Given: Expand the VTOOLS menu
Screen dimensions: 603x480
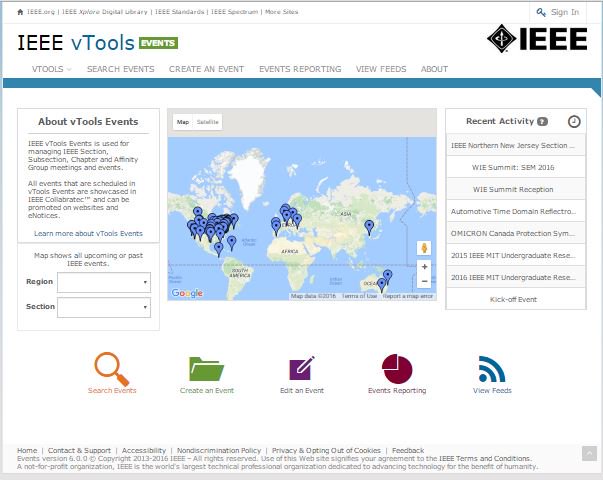Looking at the screenshot, I should pos(51,69).
